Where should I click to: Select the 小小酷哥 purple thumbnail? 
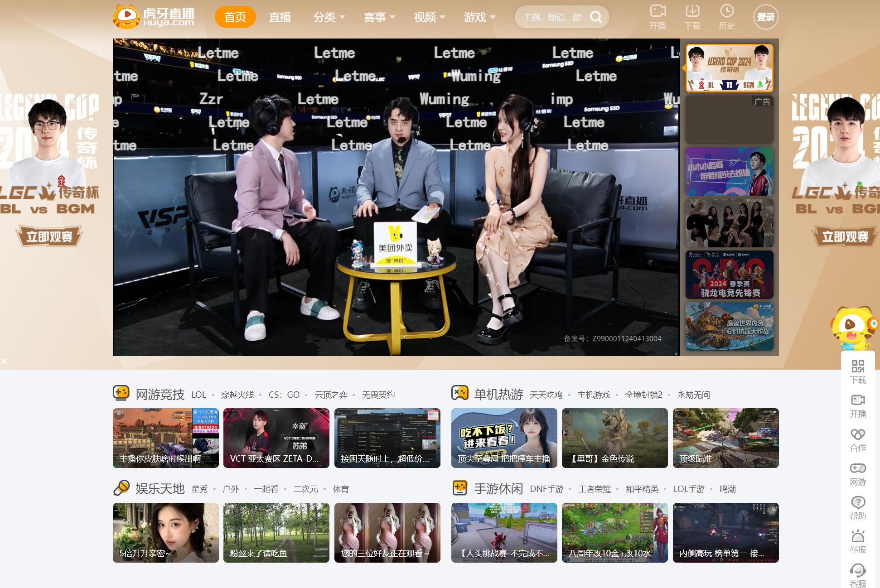[x=729, y=171]
